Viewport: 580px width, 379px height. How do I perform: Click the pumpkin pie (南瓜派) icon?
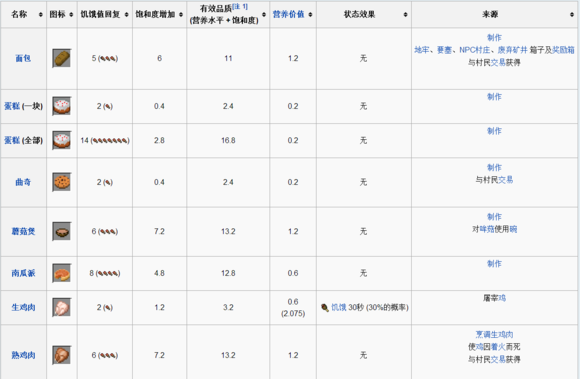61,273
